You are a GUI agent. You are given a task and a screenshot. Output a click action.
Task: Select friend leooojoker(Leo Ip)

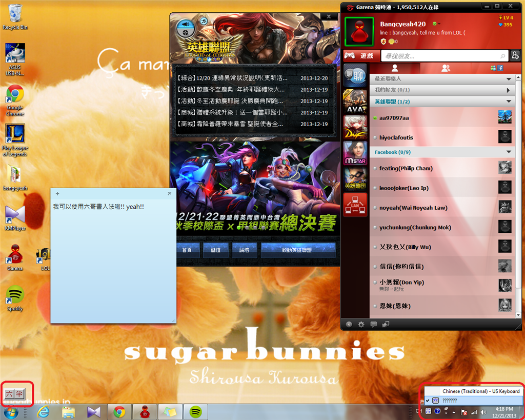pos(442,188)
